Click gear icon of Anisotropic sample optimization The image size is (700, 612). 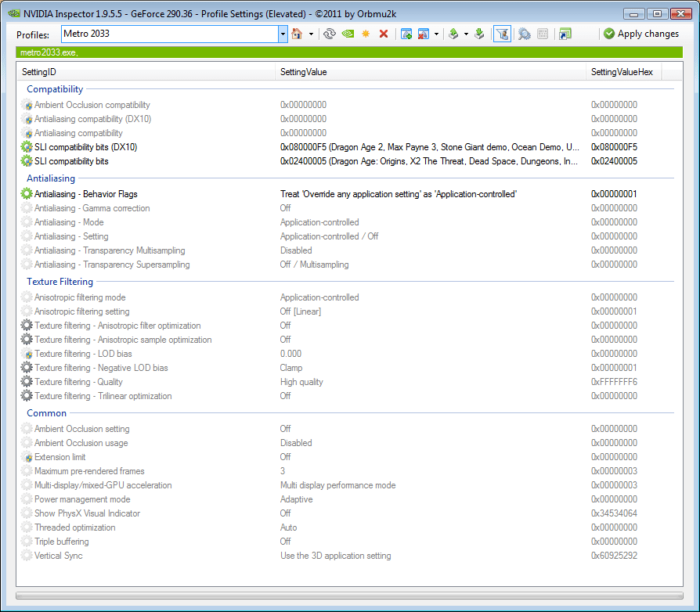(27, 340)
